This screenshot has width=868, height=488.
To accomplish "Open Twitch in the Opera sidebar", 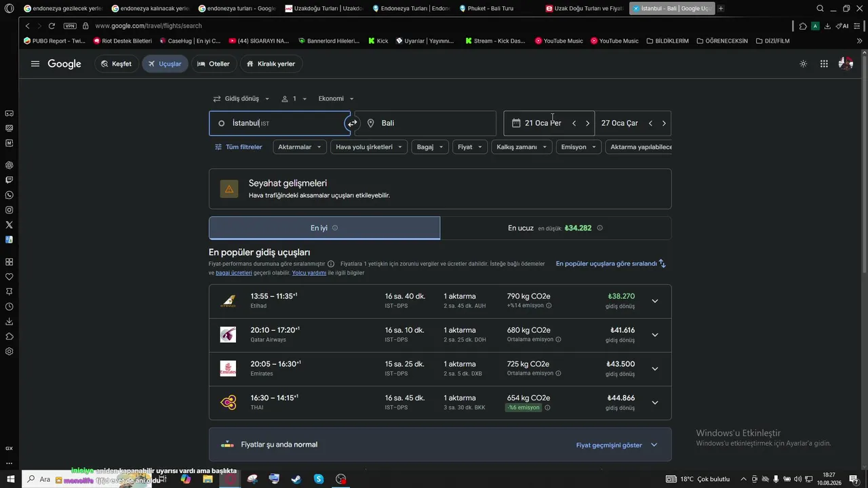I will tap(9, 180).
